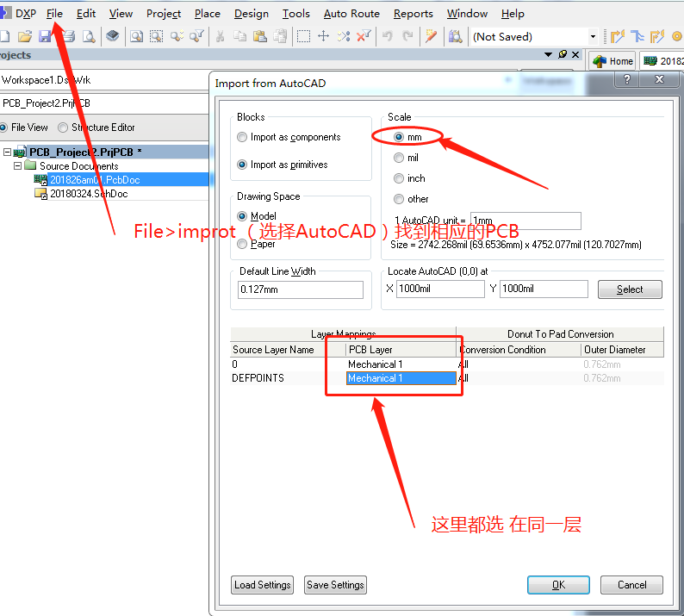Click the Rubber Stamp paste icon
684x616 pixels.
(x=280, y=36)
